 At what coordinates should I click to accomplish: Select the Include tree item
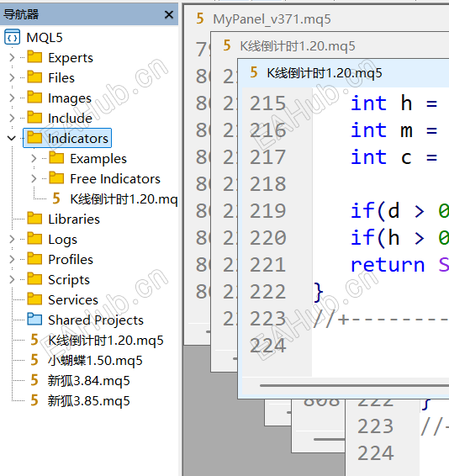pos(70,118)
